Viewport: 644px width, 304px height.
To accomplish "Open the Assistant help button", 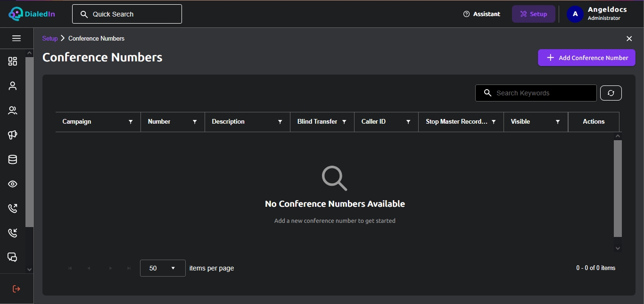I will [482, 14].
